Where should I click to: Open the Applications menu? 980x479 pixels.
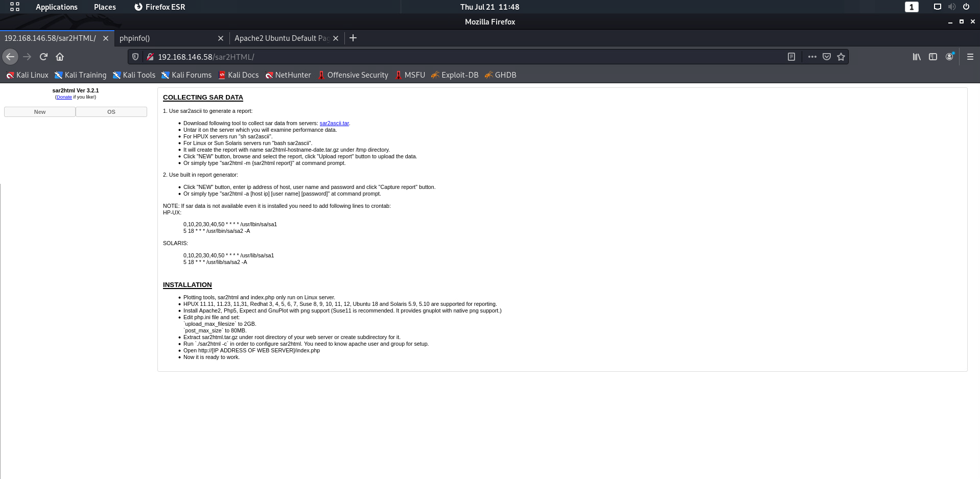pos(56,7)
